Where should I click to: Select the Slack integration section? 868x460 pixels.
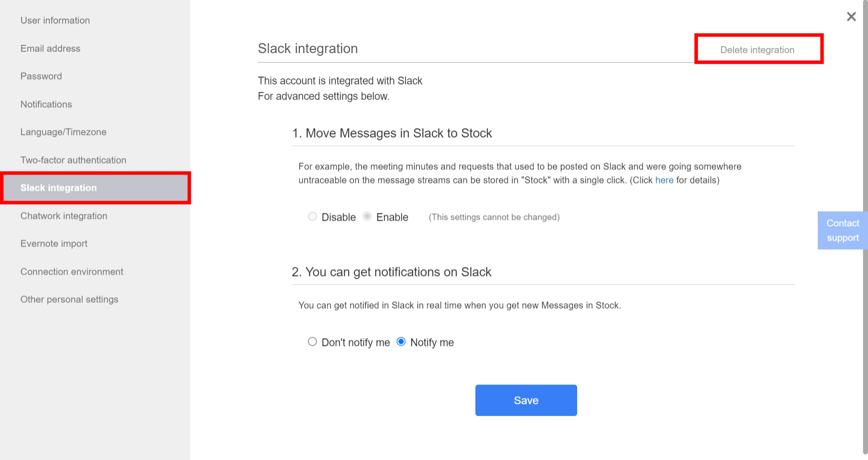[58, 187]
